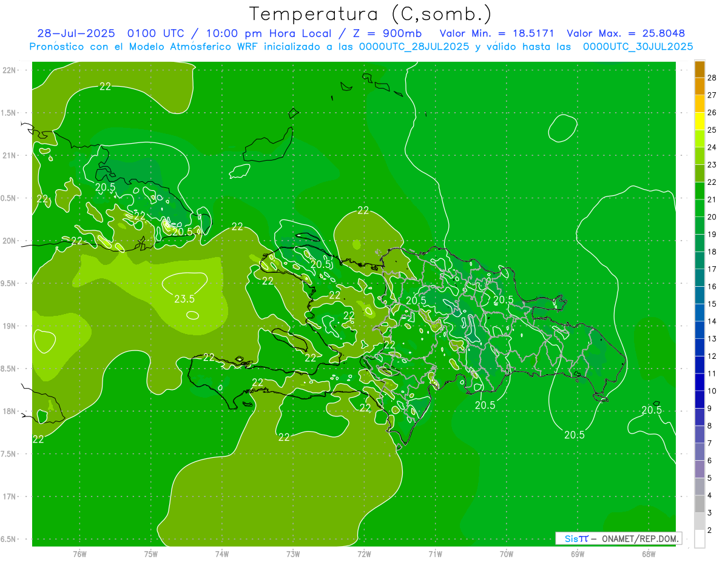
Task: Click the title "Temperatura (C,somb.)"
Action: tap(371, 14)
